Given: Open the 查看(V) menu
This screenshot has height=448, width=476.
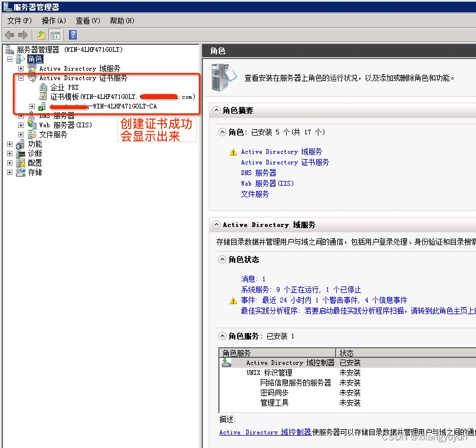Looking at the screenshot, I should (88, 21).
